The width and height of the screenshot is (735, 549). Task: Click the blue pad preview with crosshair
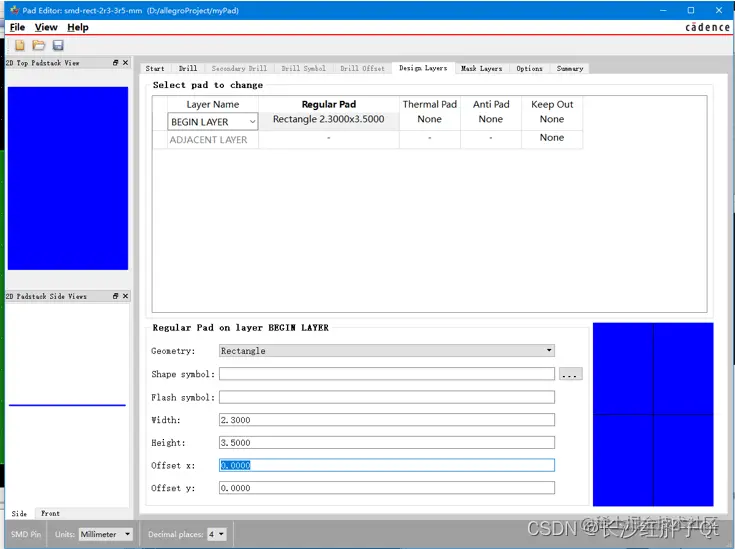point(653,414)
